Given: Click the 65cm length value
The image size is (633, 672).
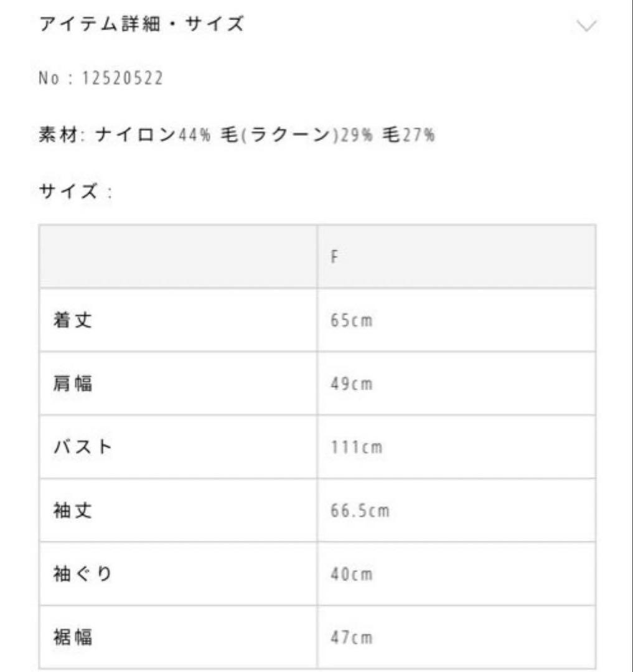Looking at the screenshot, I should click(351, 322).
